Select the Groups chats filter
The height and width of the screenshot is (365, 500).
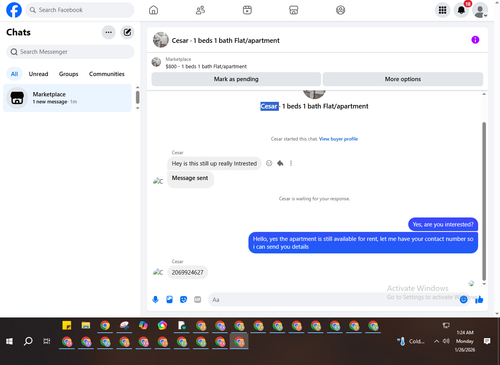(68, 74)
